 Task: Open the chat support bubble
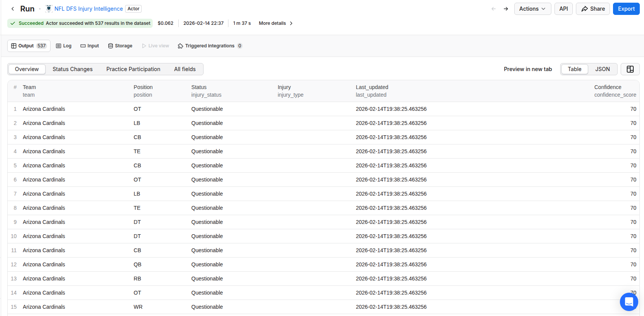point(629,302)
